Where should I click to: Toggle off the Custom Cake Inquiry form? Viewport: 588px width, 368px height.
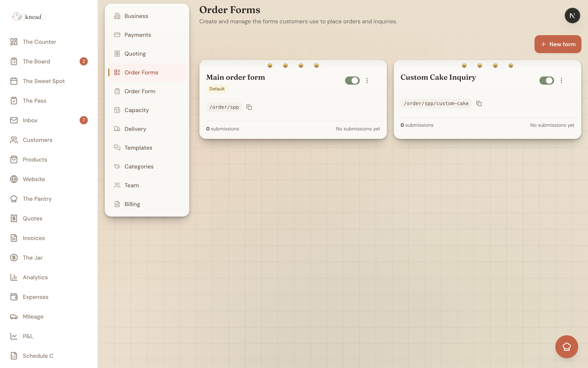[547, 81]
